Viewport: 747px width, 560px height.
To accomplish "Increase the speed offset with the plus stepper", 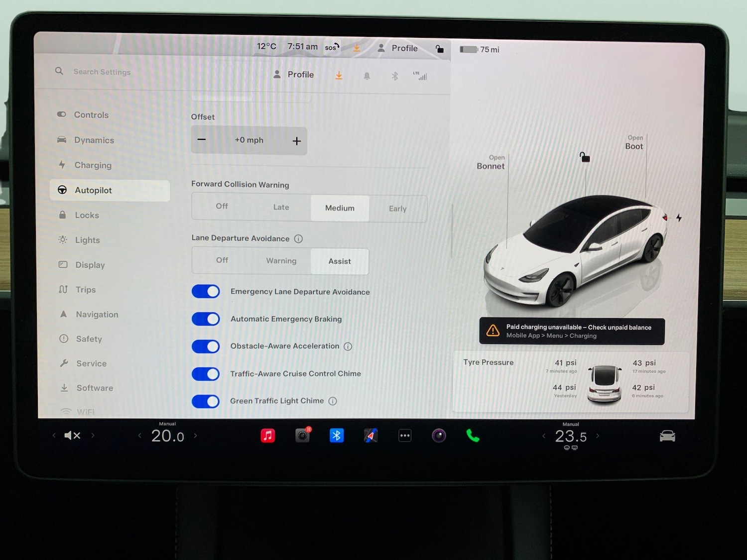I will 296,140.
